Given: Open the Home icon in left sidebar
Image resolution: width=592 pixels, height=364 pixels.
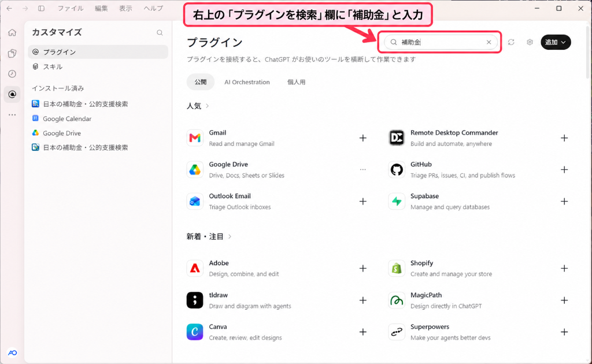Looking at the screenshot, I should 12,32.
